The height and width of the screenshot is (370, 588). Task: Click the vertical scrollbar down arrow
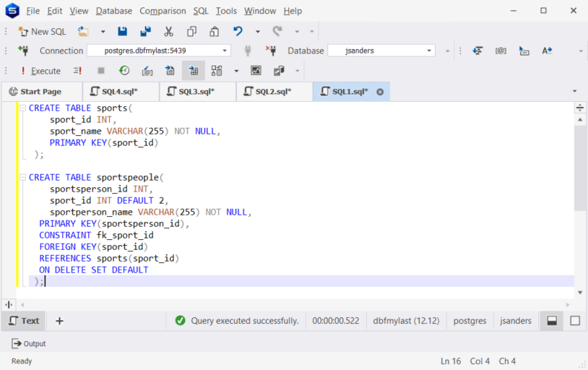pyautogui.click(x=580, y=293)
